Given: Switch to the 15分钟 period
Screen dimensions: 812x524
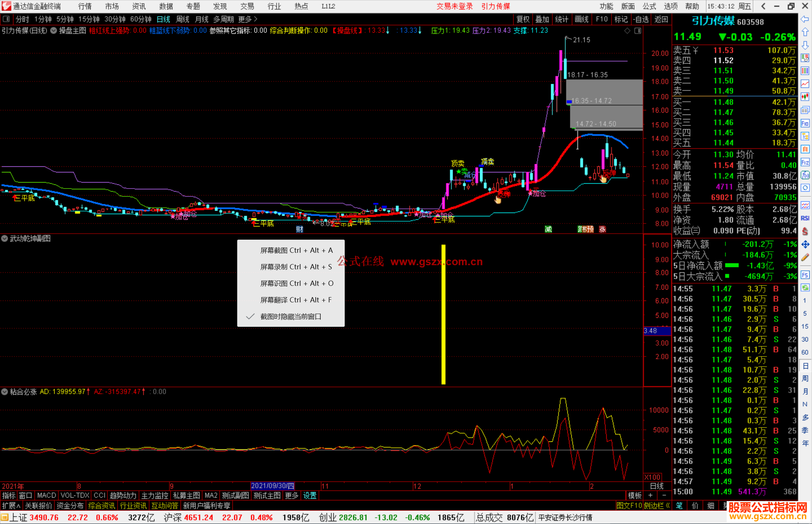Looking at the screenshot, I should [x=89, y=19].
